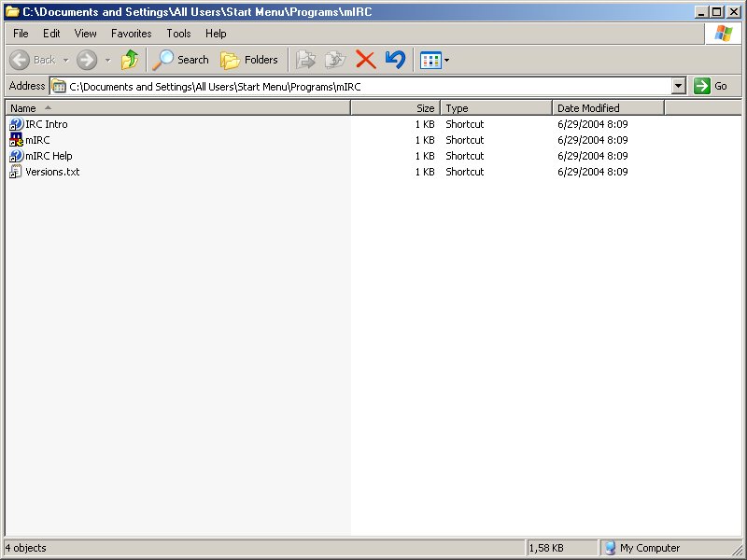
Task: Click the Copy To folder icon
Action: (335, 60)
